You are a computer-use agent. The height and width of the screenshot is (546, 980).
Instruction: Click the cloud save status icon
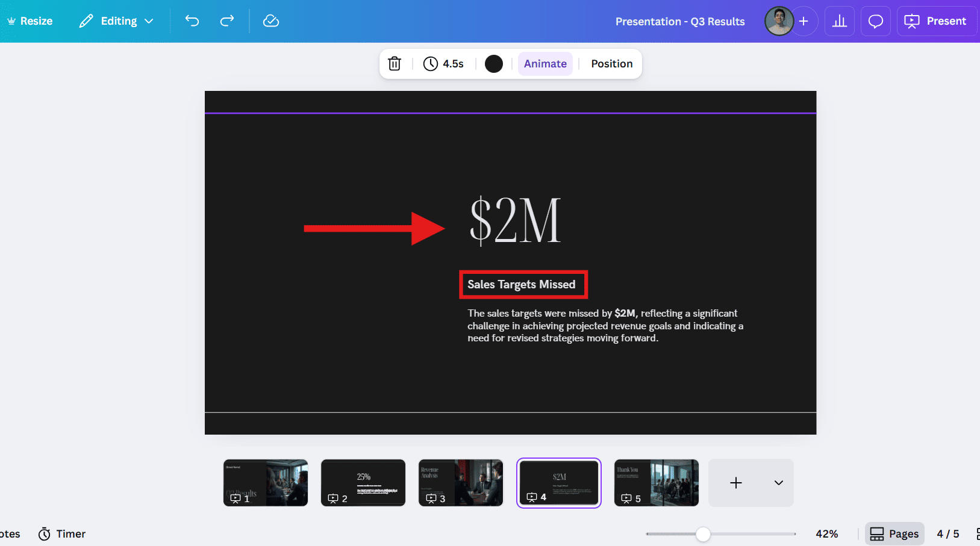[x=271, y=21]
